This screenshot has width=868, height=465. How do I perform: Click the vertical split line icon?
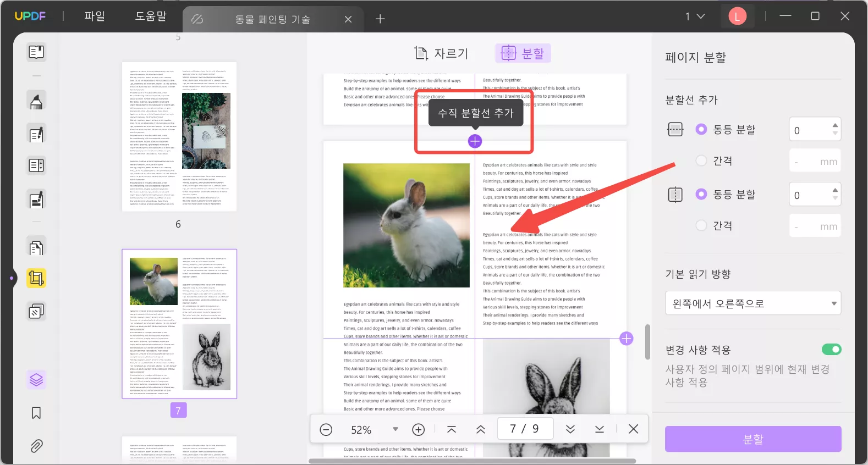click(x=675, y=195)
